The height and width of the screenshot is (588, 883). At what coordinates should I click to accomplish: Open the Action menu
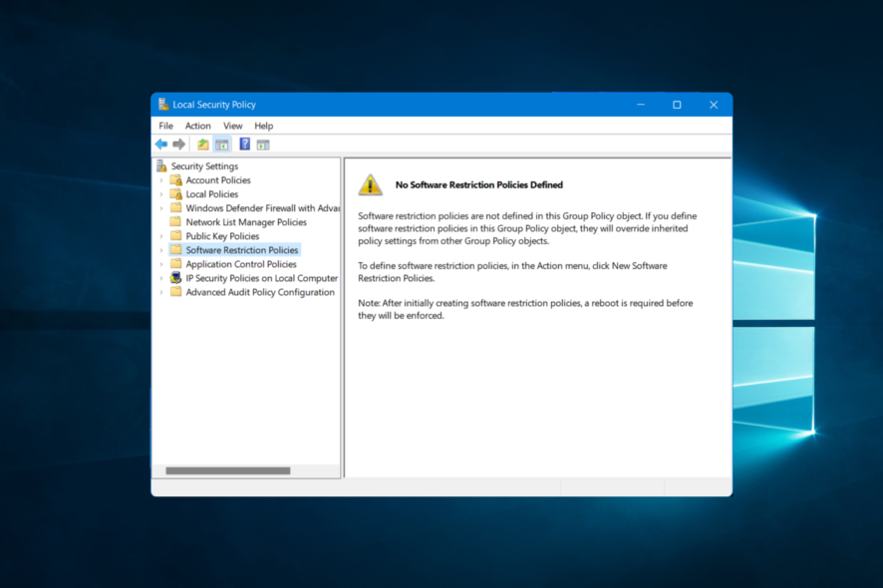pyautogui.click(x=197, y=126)
